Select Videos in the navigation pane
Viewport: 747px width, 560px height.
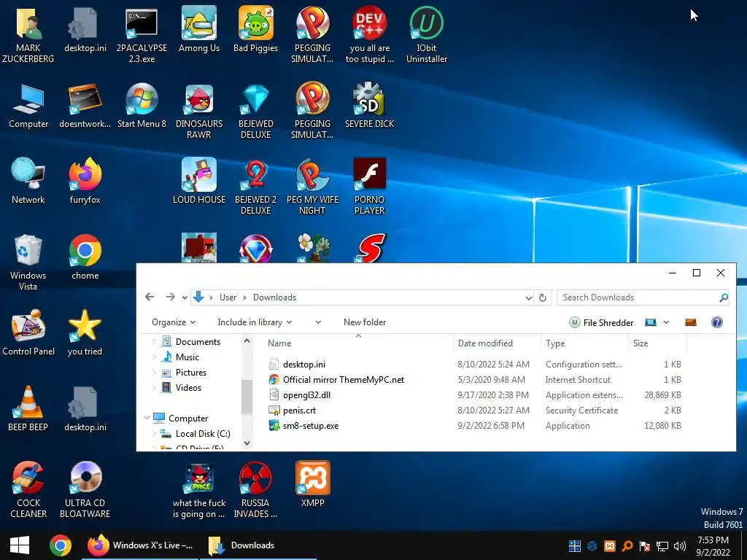188,388
